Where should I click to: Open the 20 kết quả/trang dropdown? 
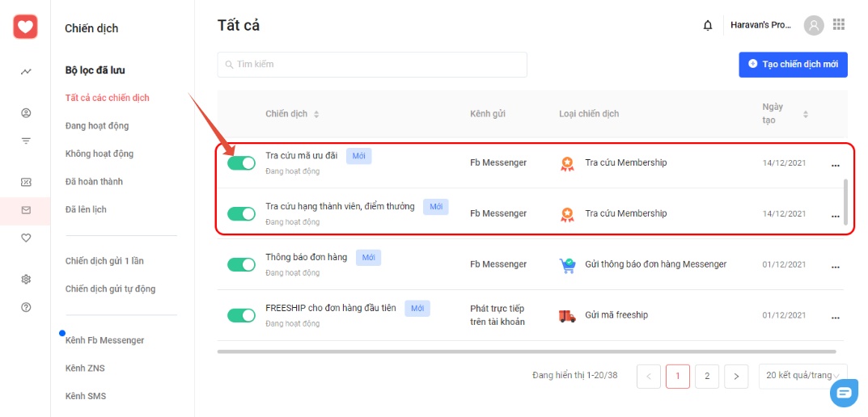[802, 376]
